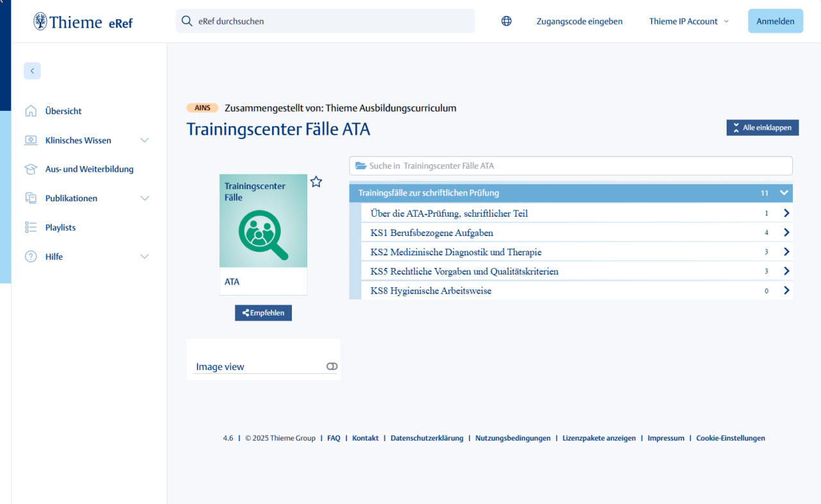This screenshot has height=504, width=821.
Task: Click the Anmelden button
Action: (x=775, y=21)
